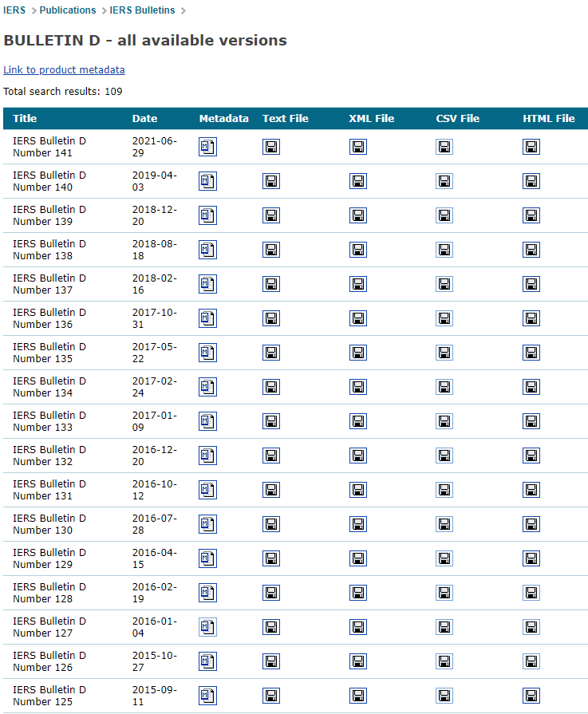Download text file for Bulletin D Number 141

(x=271, y=147)
